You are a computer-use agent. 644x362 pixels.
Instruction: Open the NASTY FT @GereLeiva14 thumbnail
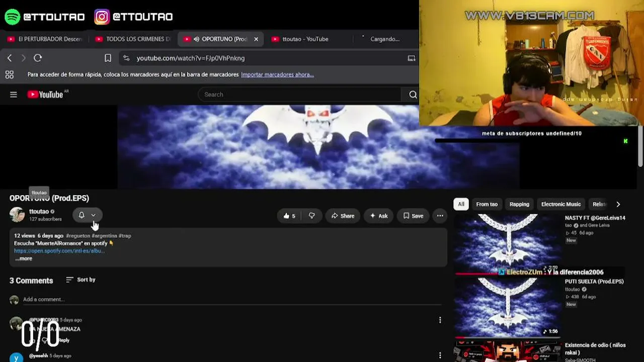507,244
